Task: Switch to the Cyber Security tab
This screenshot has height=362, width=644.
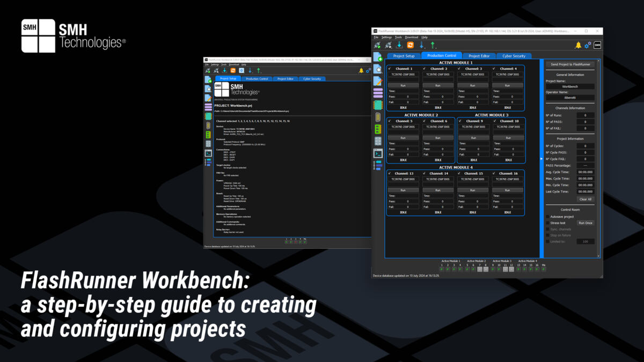Action: point(514,55)
